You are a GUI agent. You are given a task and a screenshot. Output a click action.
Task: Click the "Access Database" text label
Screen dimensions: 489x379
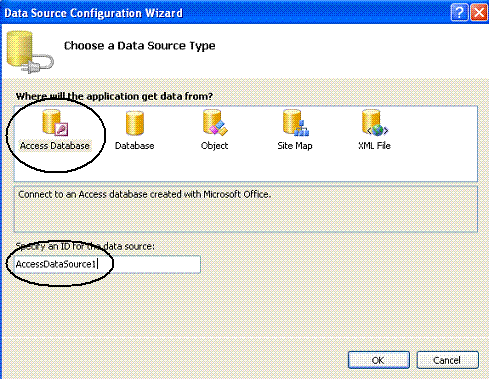(55, 146)
